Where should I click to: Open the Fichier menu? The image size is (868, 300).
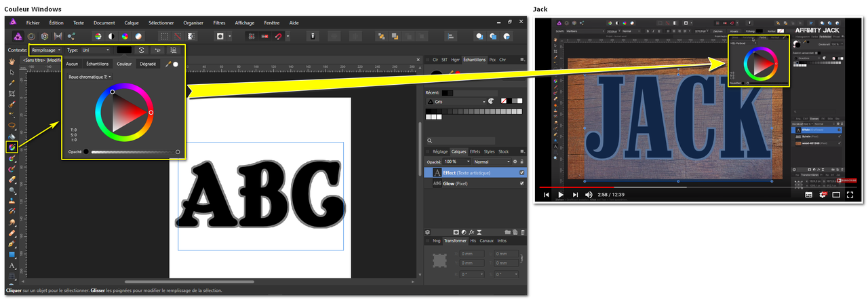[33, 22]
